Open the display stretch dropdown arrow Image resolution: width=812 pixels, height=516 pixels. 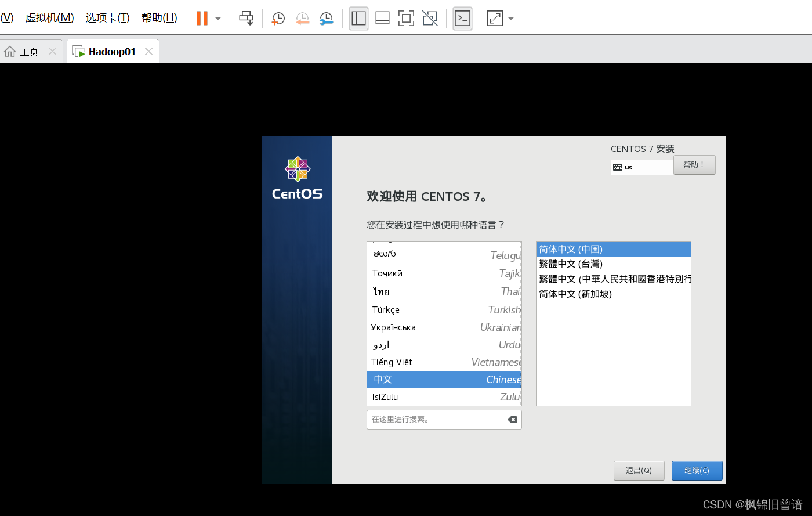pos(510,18)
